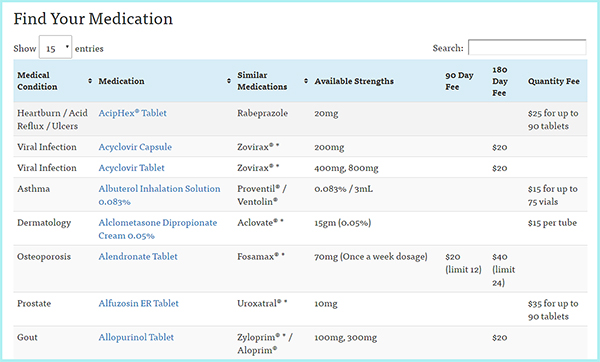Sort by the Medical Condition column
Screen dimensions: 600x362
click(54, 81)
